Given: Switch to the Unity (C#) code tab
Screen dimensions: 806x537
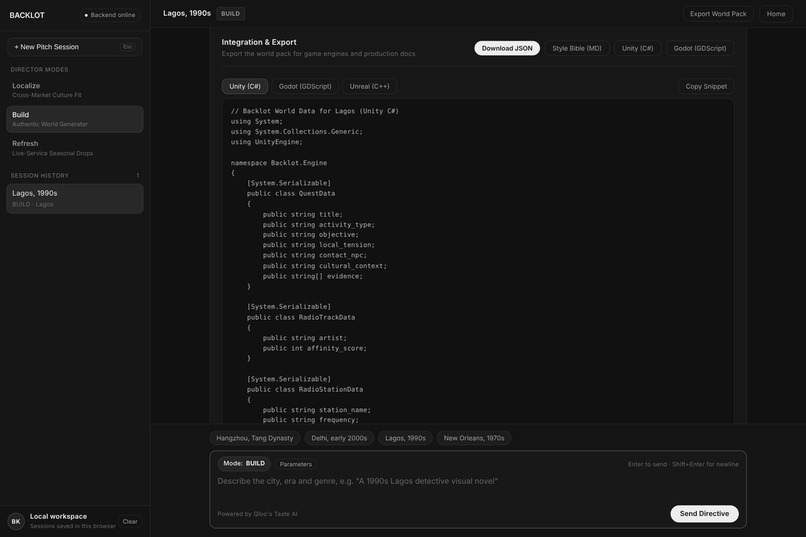Looking at the screenshot, I should (245, 86).
